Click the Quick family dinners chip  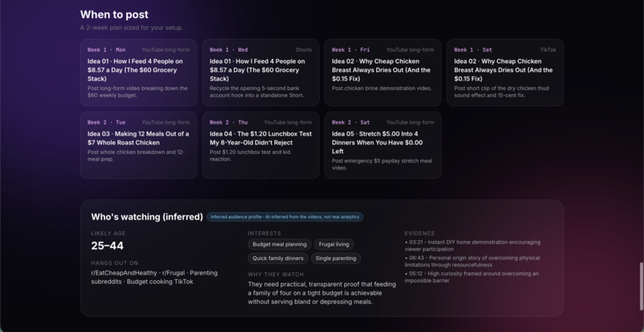(278, 259)
